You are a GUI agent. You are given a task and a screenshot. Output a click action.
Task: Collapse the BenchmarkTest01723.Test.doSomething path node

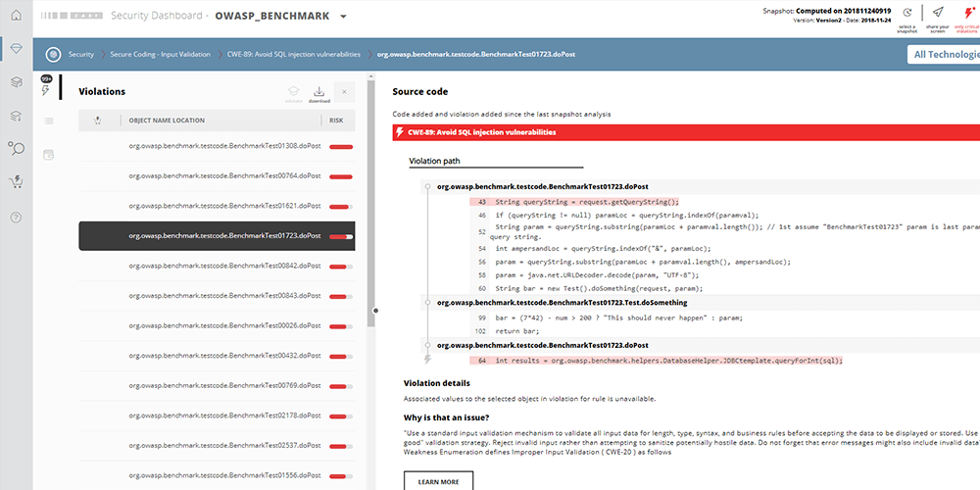coord(428,303)
